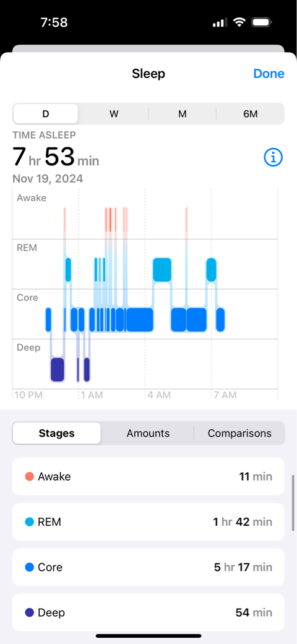Image resolution: width=297 pixels, height=644 pixels.
Task: Switch to the W weekly view
Action: pos(114,114)
